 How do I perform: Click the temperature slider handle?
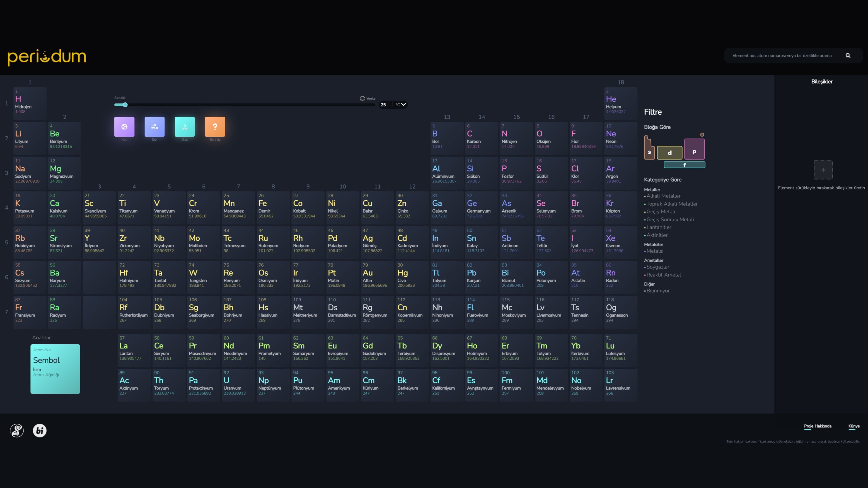click(125, 105)
